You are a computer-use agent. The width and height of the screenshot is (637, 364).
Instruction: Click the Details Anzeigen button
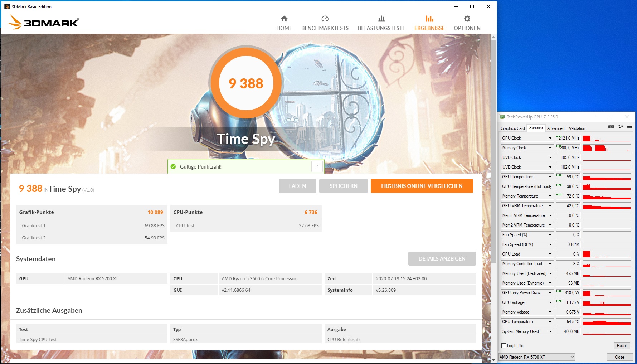pos(442,258)
